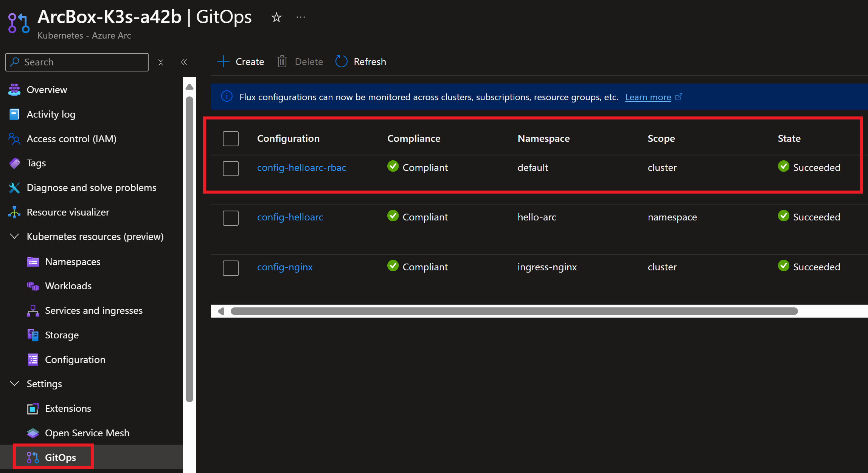Open the config-nginx configuration link
This screenshot has width=868, height=473.
[x=285, y=267]
